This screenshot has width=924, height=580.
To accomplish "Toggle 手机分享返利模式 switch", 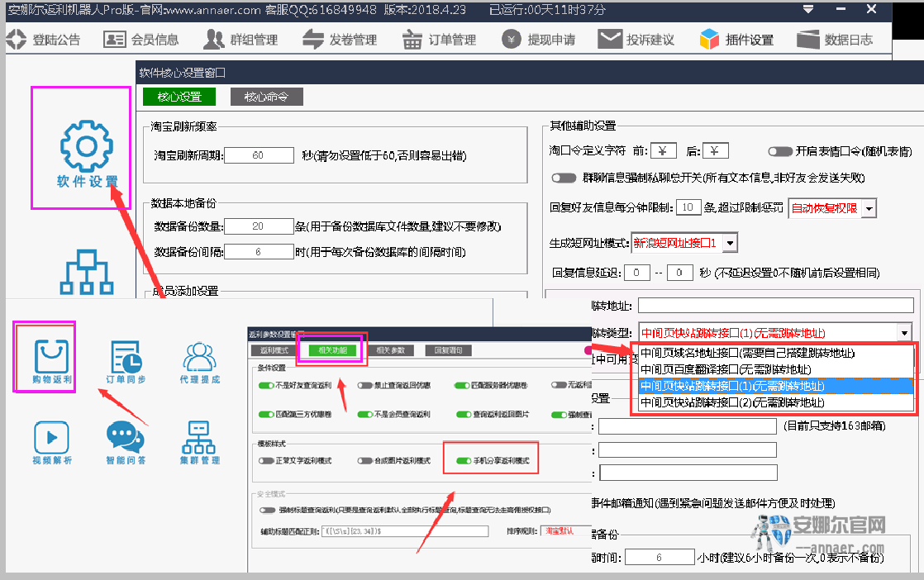I will [x=464, y=460].
